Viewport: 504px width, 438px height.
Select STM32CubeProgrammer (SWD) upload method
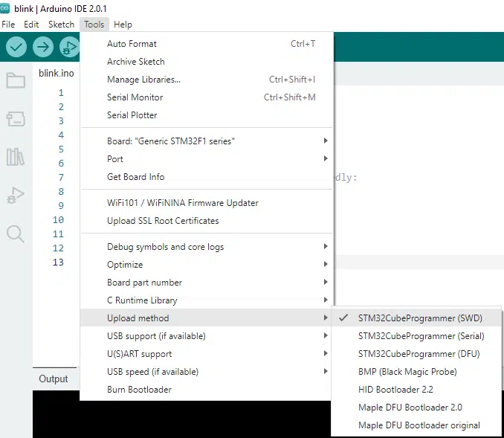[x=416, y=318]
